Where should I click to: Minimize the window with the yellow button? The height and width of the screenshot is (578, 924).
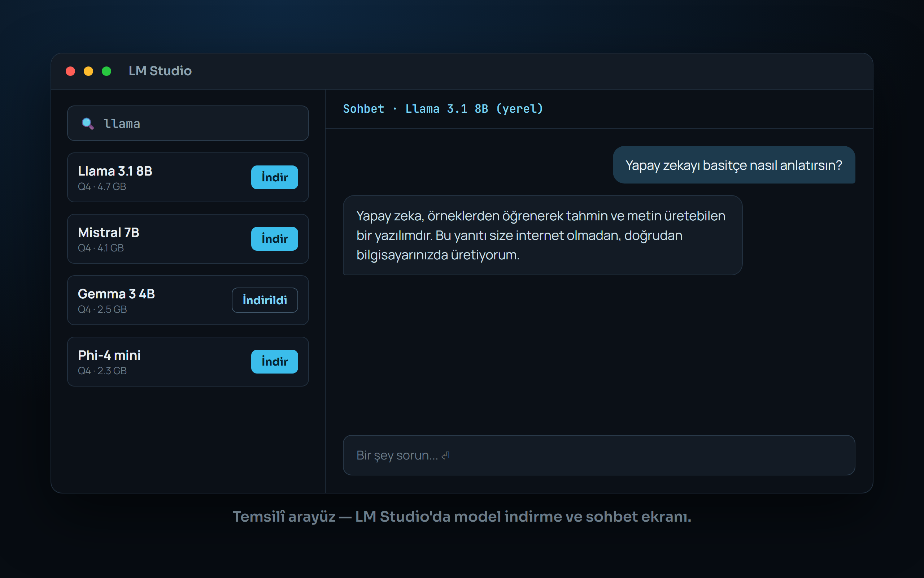(x=88, y=71)
